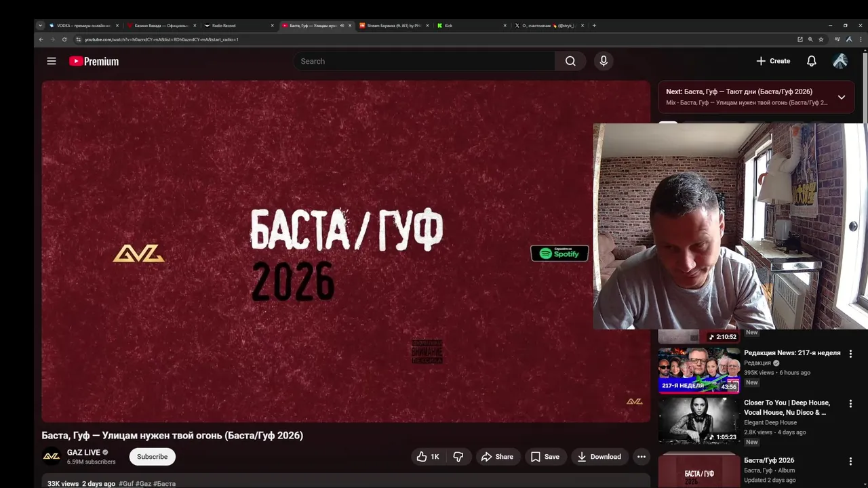Open the tab search dropdown arrow
This screenshot has height=488, width=868.
pyautogui.click(x=40, y=26)
